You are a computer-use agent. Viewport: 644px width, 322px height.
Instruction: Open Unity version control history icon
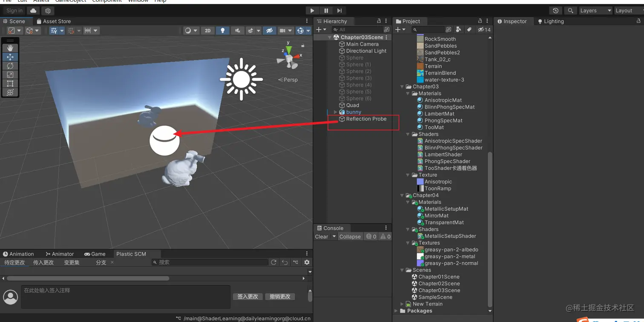coord(555,11)
